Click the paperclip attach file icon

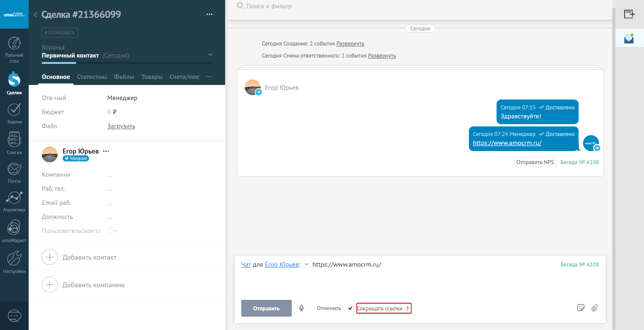pyautogui.click(x=594, y=308)
